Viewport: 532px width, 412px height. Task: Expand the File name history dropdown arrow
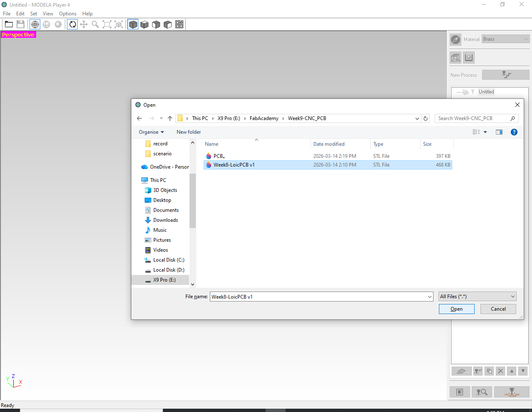(x=430, y=297)
